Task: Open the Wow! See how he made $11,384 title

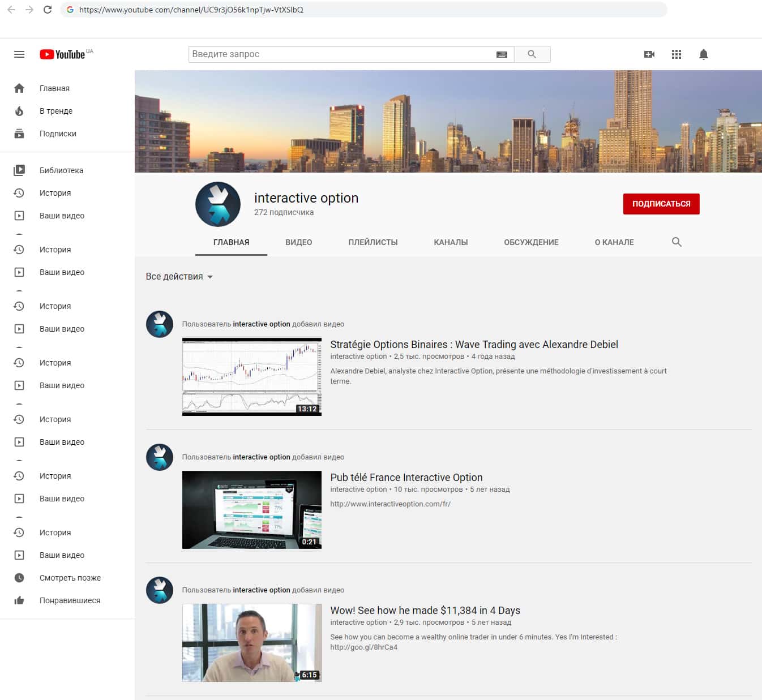Action: (425, 611)
